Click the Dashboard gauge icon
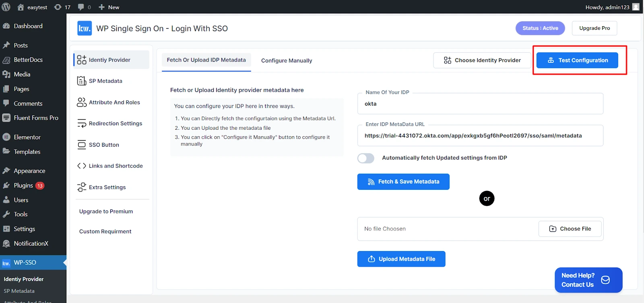 tap(6, 26)
